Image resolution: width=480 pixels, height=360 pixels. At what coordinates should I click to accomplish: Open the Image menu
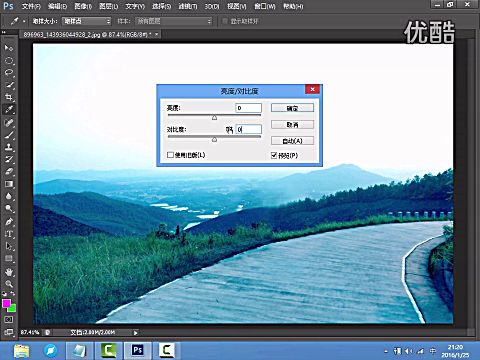point(83,6)
